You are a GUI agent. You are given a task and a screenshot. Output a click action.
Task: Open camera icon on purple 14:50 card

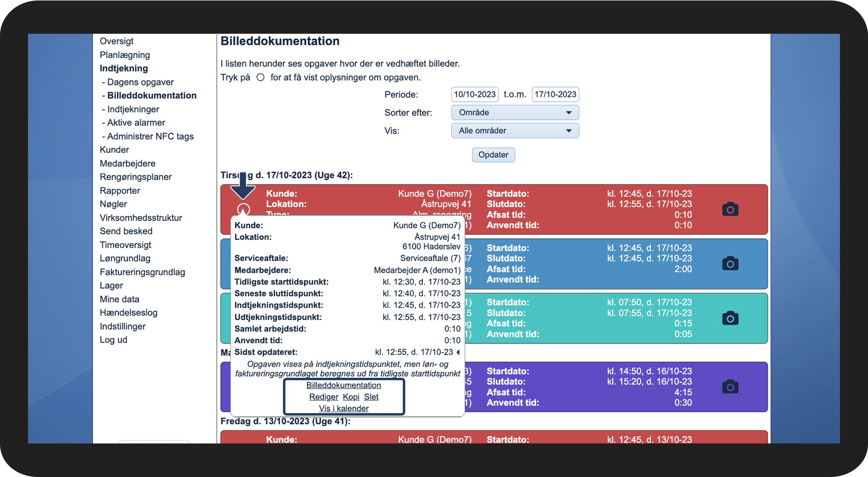click(x=730, y=387)
